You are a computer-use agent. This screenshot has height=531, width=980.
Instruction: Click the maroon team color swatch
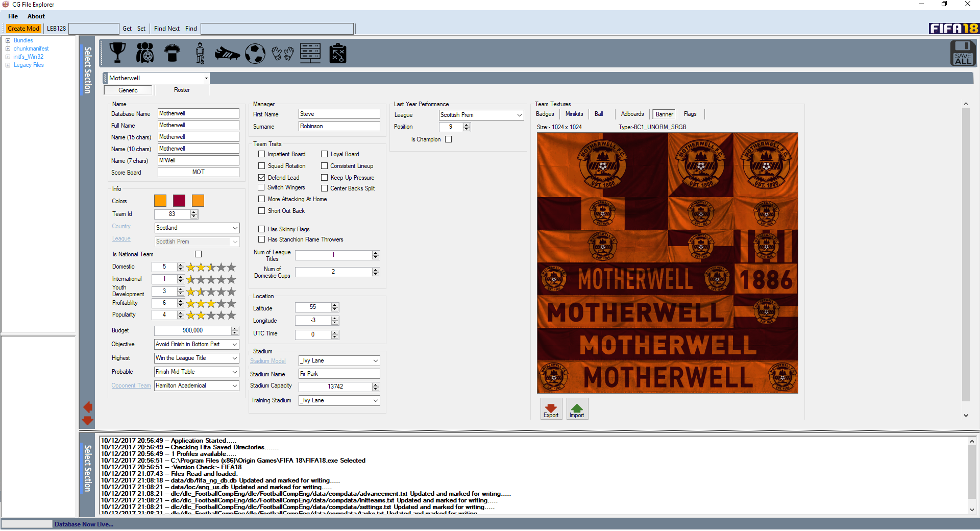[x=179, y=201]
